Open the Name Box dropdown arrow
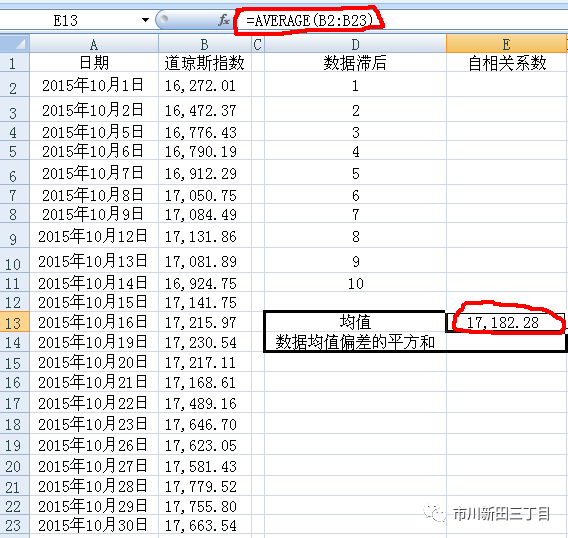568x538 pixels. click(x=145, y=20)
